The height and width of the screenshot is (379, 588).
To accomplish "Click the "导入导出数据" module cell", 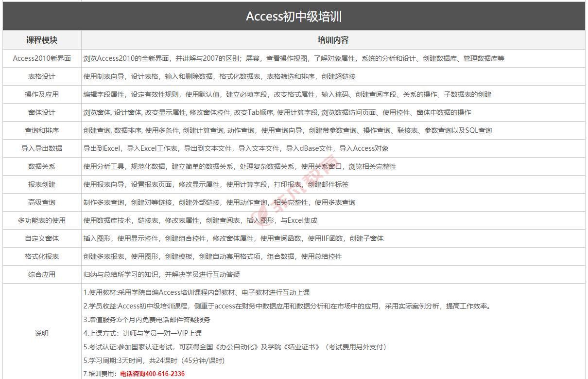I will point(42,148).
